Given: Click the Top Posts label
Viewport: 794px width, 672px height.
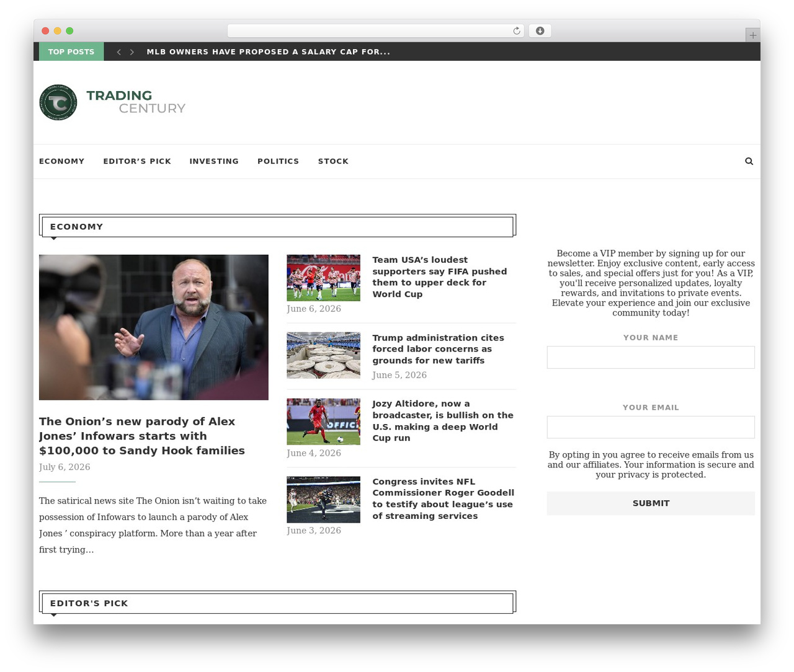Looking at the screenshot, I should coord(71,52).
